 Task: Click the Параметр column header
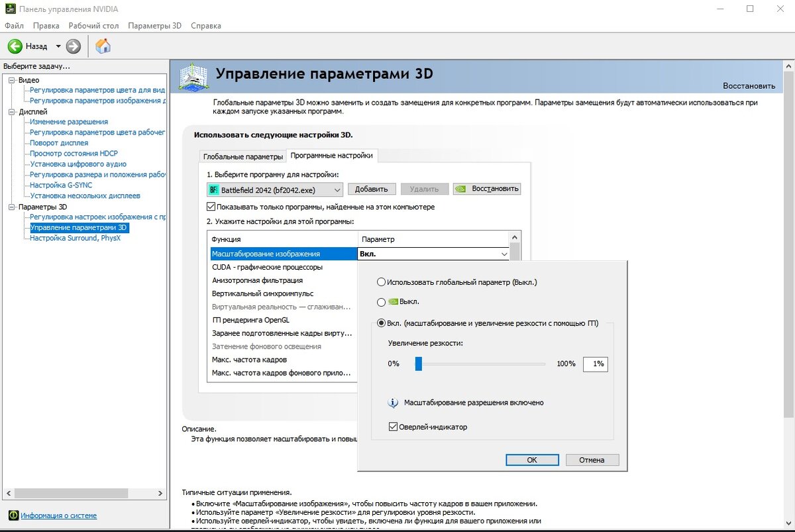(x=434, y=239)
